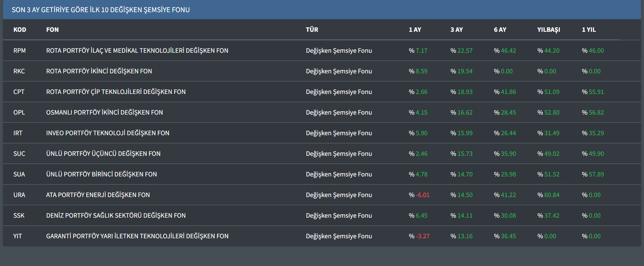Viewport: 644px width, 266px height.
Task: Select the SUC fund code
Action: click(x=19, y=154)
